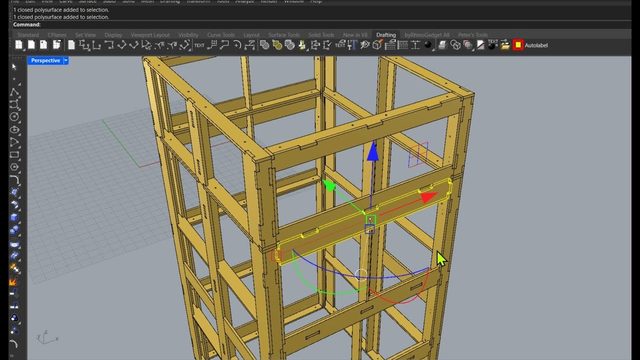Switch to the Standard toolbar tab
The width and height of the screenshot is (640, 360).
[x=29, y=35]
